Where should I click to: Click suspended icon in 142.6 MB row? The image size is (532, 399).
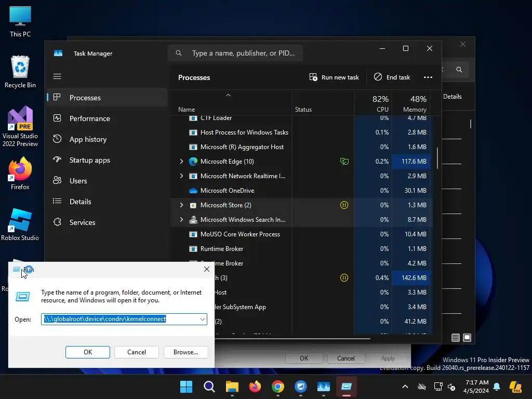(x=344, y=278)
